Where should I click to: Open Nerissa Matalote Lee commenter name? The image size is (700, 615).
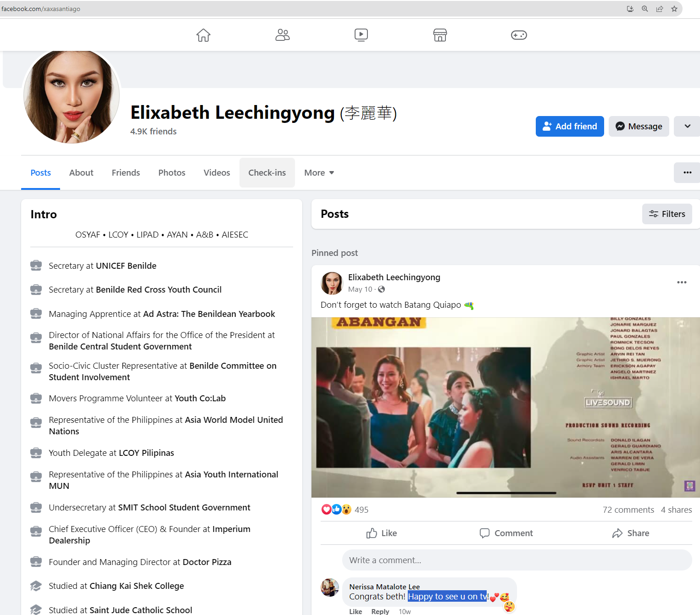(x=384, y=587)
